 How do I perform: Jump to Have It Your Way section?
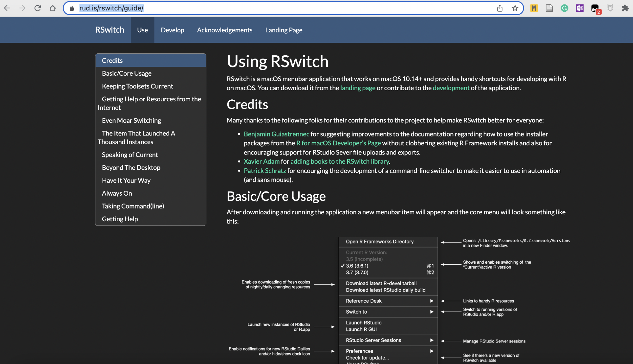tap(151, 180)
